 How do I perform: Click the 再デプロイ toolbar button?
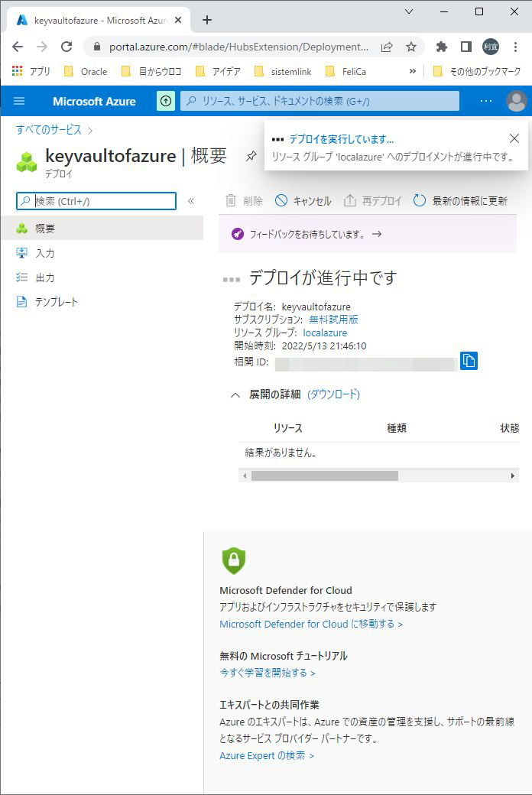373,201
